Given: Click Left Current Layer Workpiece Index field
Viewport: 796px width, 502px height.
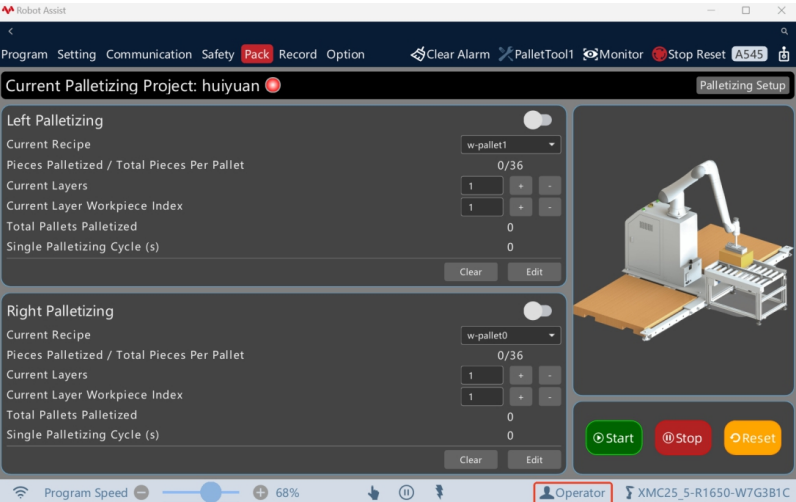Looking at the screenshot, I should tap(482, 207).
